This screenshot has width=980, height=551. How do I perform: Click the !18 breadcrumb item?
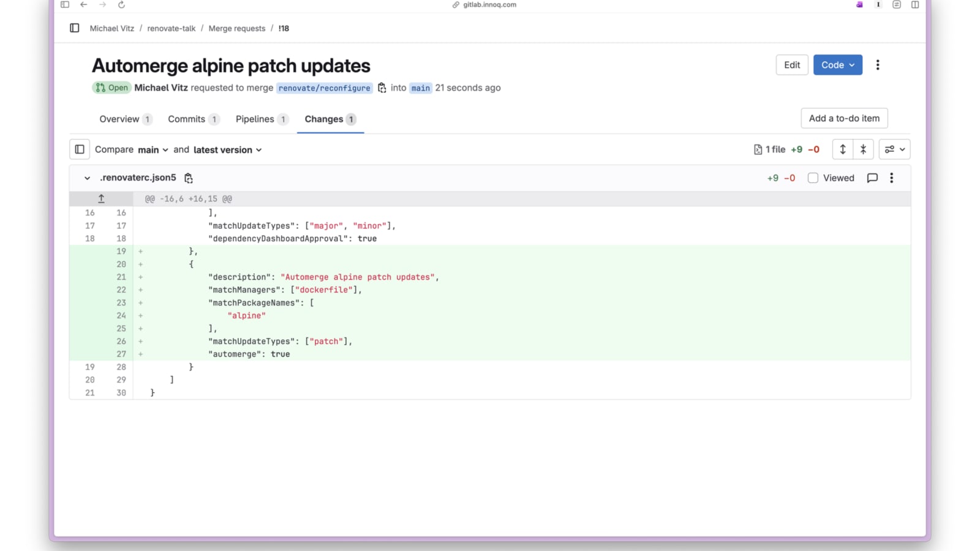[284, 29]
